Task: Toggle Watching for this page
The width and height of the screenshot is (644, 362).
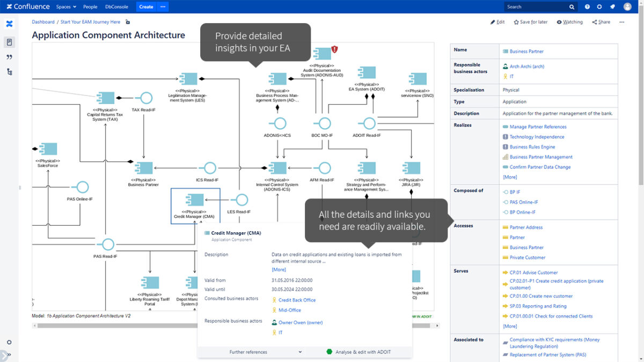Action: [x=569, y=22]
